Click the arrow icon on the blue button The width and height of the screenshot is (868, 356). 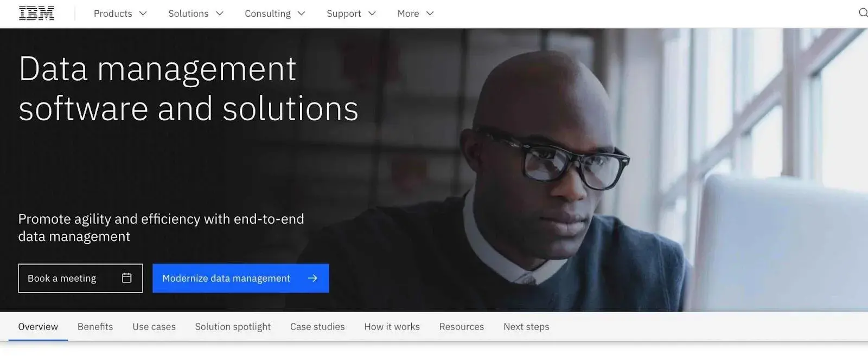click(x=312, y=278)
